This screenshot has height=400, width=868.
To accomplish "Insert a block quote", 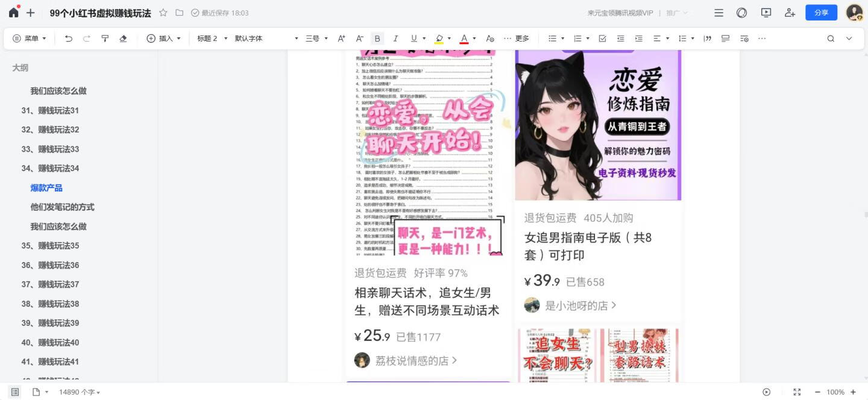I will click(x=708, y=38).
